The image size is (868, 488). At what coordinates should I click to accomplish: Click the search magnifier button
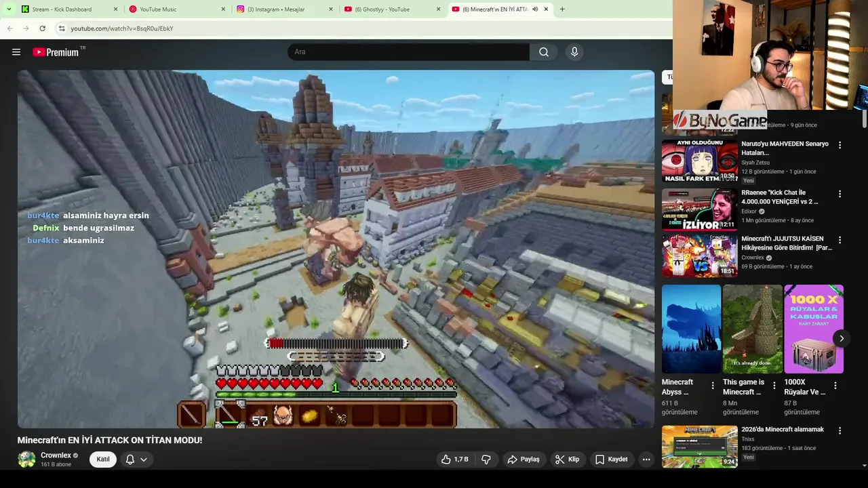point(544,52)
